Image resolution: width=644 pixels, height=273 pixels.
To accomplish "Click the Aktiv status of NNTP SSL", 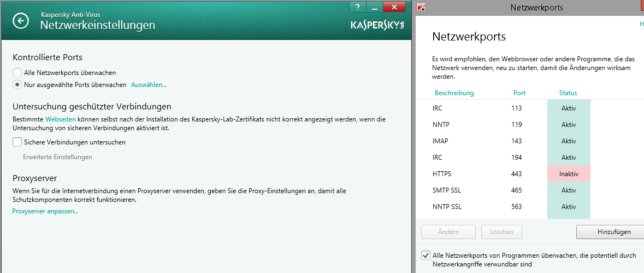I will [x=569, y=207].
